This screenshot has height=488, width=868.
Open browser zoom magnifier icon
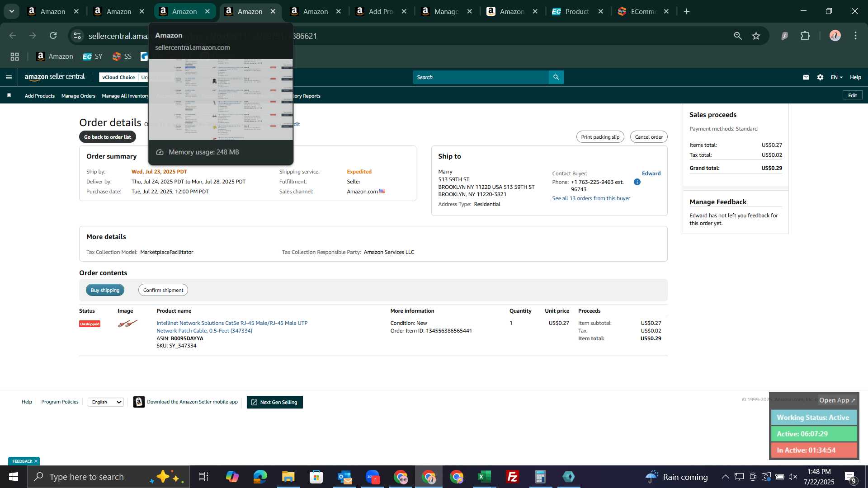(738, 36)
